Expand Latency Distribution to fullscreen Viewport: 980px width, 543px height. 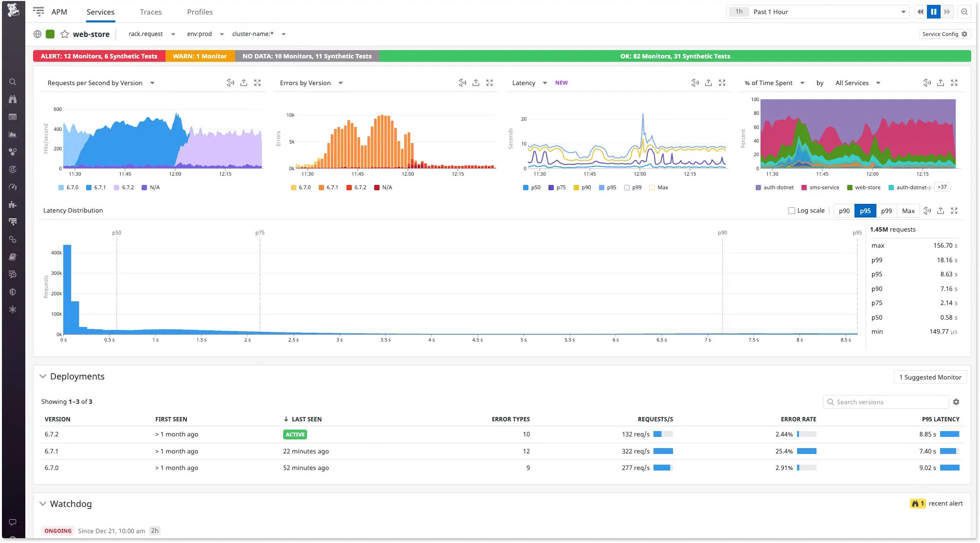tap(954, 211)
